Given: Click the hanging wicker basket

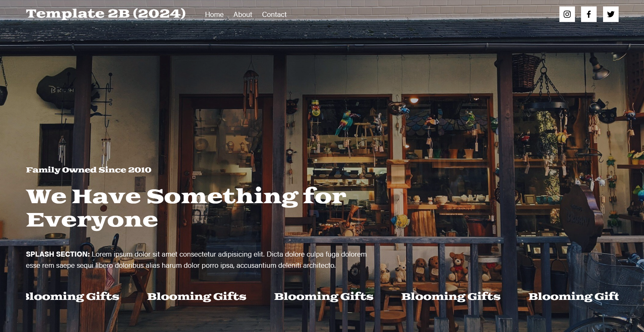Looking at the screenshot, I should [525, 72].
